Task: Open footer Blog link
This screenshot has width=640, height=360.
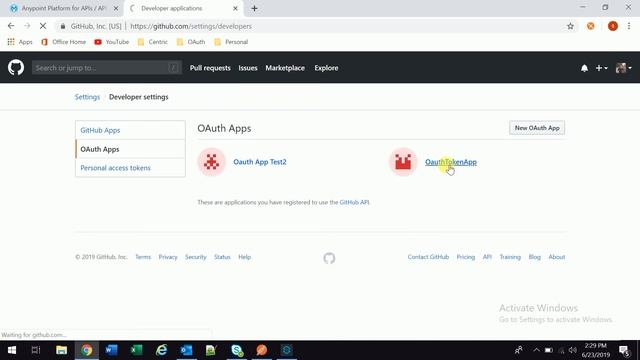Action: (535, 257)
